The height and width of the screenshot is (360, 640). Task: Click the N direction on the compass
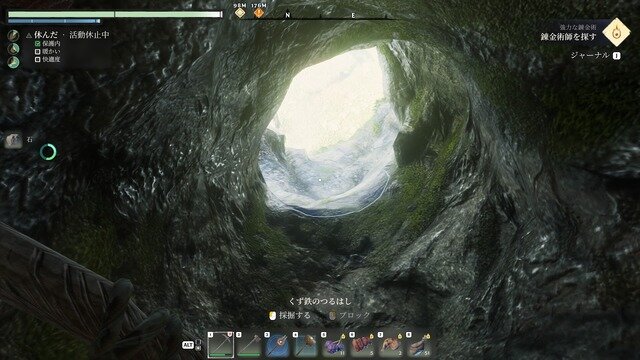[288, 15]
